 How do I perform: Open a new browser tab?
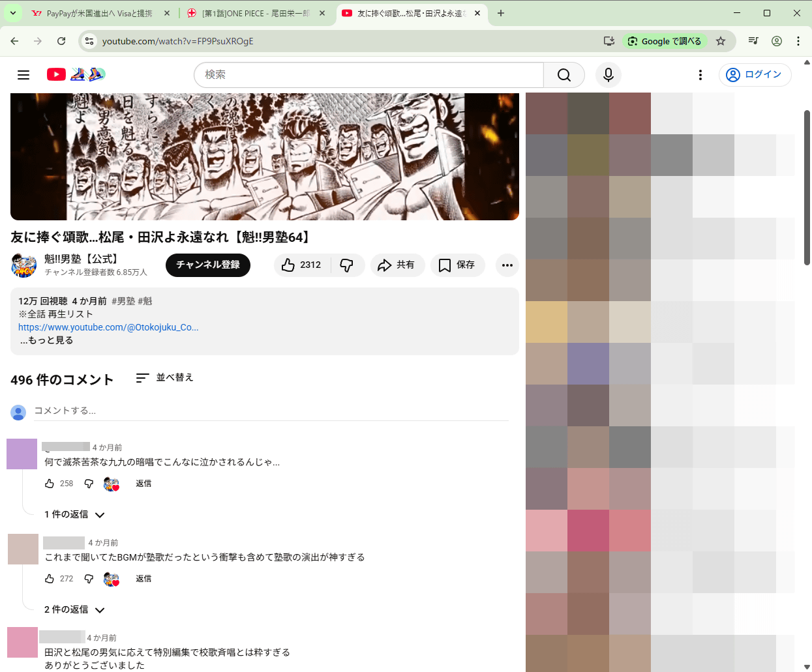(501, 13)
